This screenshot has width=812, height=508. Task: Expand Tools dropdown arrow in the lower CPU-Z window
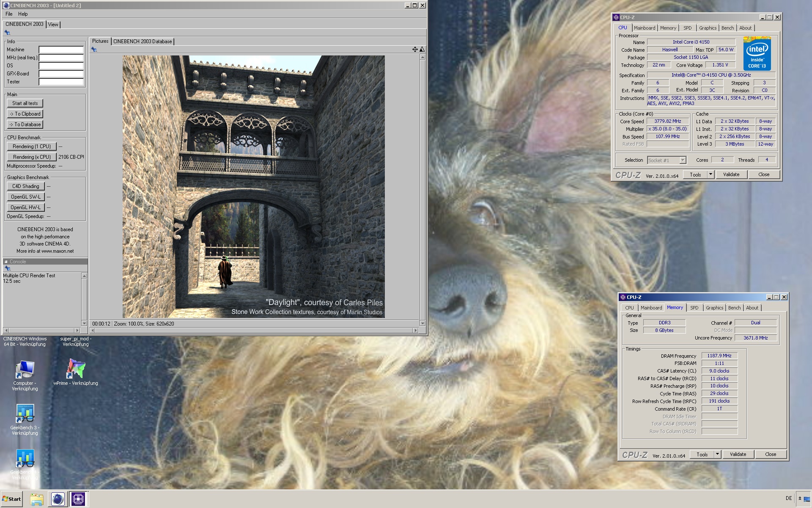pos(717,454)
